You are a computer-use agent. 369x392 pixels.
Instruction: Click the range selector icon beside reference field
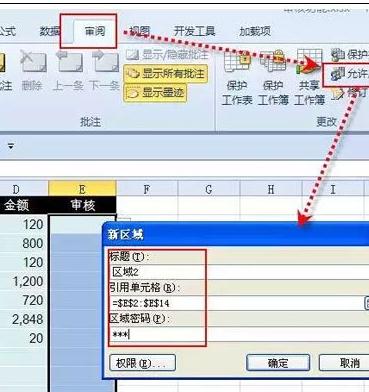366,303
